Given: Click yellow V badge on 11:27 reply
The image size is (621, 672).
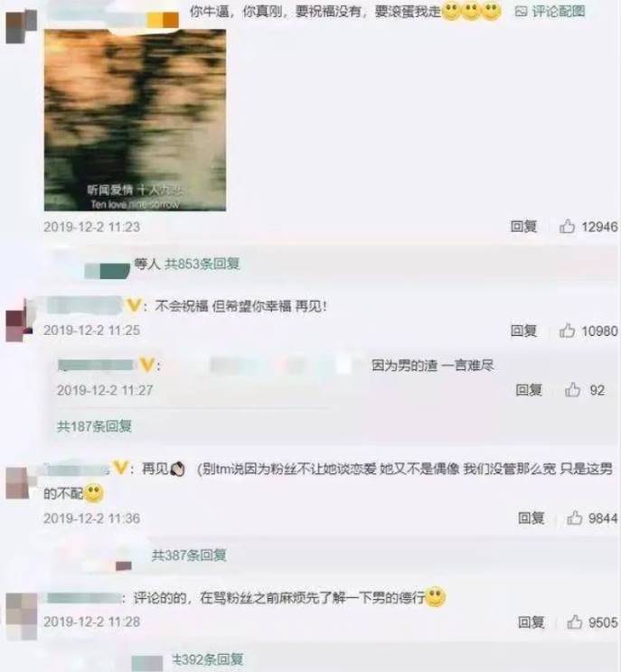Looking at the screenshot, I should click(x=147, y=365).
